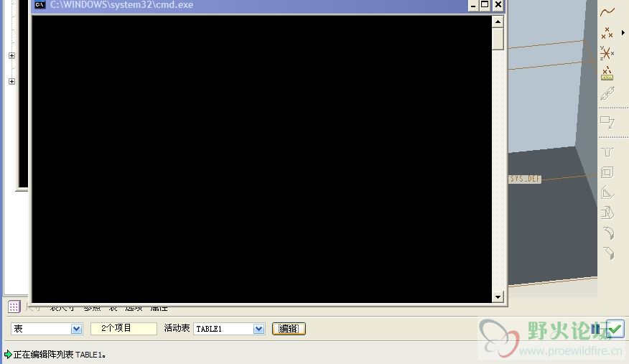Click the SYS_DEF coordinate label in model view
The image size is (629, 364).
(525, 179)
